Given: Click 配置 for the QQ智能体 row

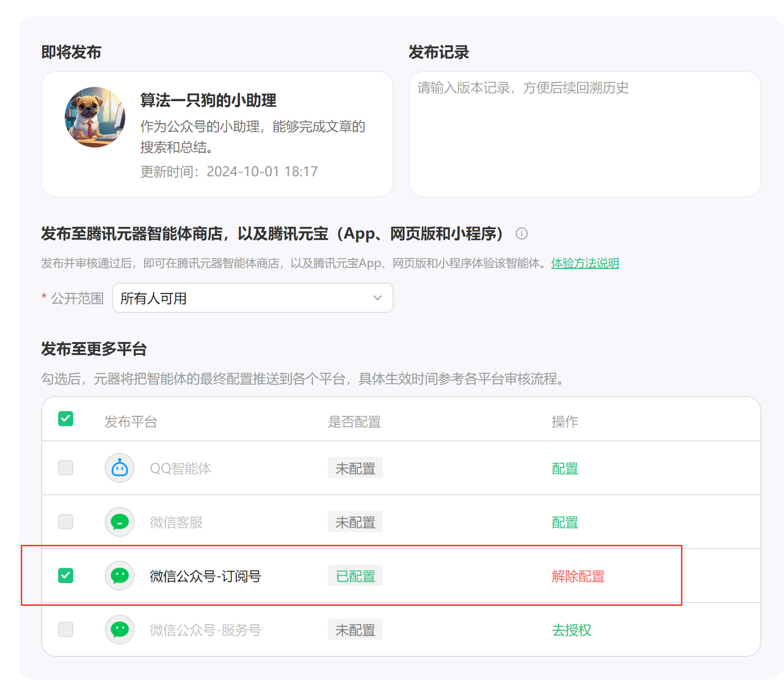Looking at the screenshot, I should coord(565,468).
